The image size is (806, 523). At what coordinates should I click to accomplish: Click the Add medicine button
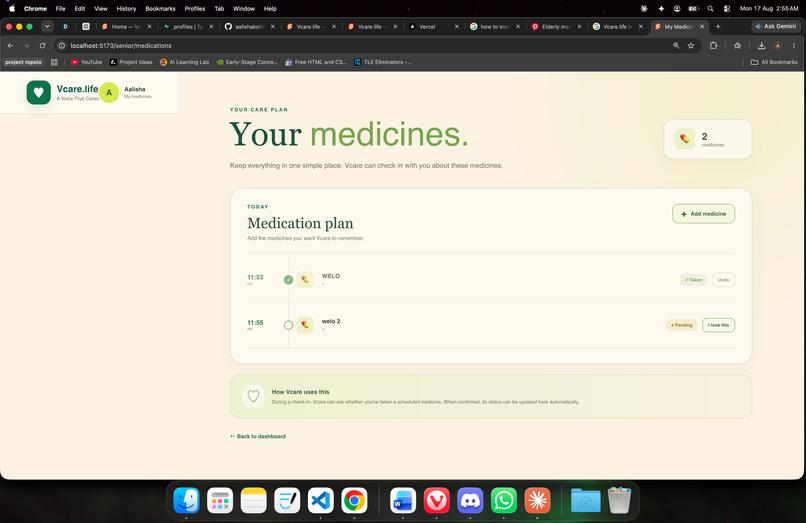703,214
